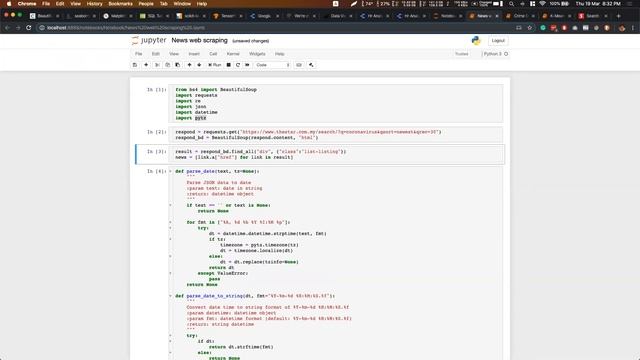Screen dimensions: 640x360
Task: Click the Jupyter logo
Action: coord(149,40)
